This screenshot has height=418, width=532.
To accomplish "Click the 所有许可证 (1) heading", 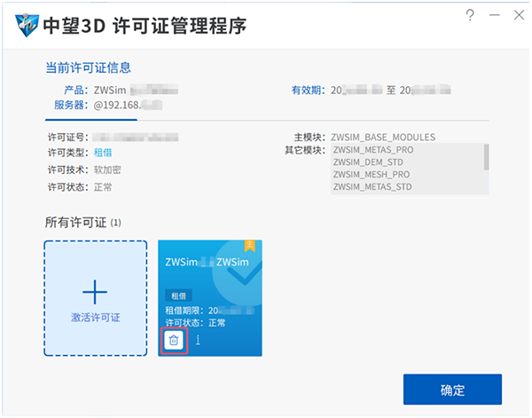I will (83, 223).
